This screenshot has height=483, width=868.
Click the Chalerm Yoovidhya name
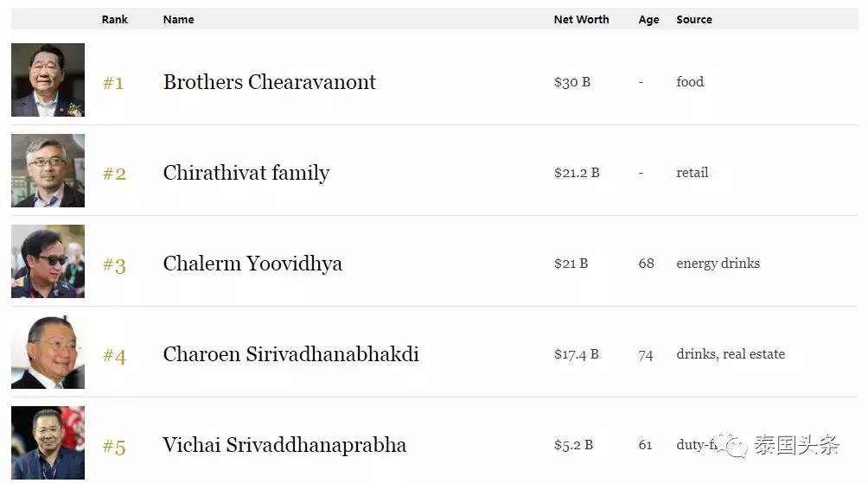point(252,264)
